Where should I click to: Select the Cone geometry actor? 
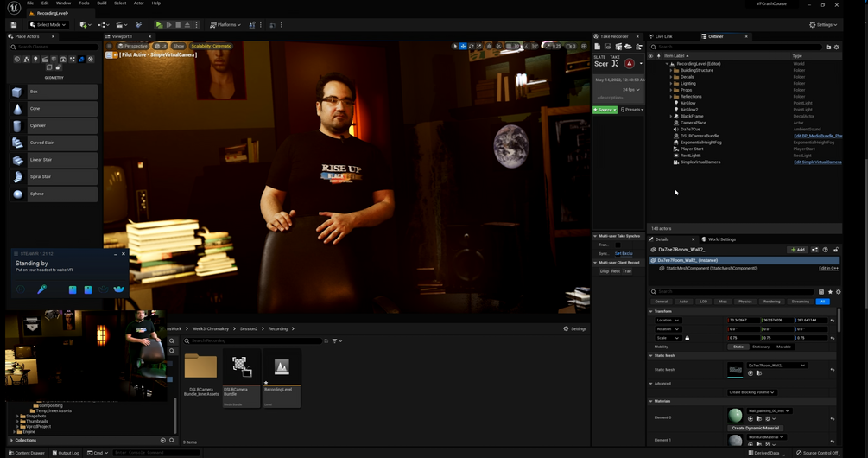coord(54,109)
